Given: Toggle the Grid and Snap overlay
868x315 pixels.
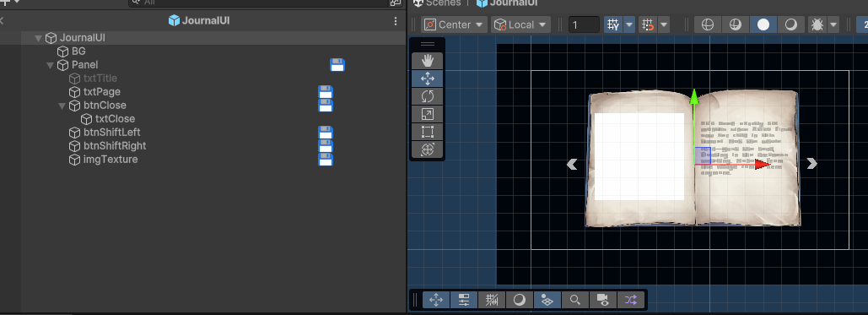Looking at the screenshot, I should coord(492,300).
